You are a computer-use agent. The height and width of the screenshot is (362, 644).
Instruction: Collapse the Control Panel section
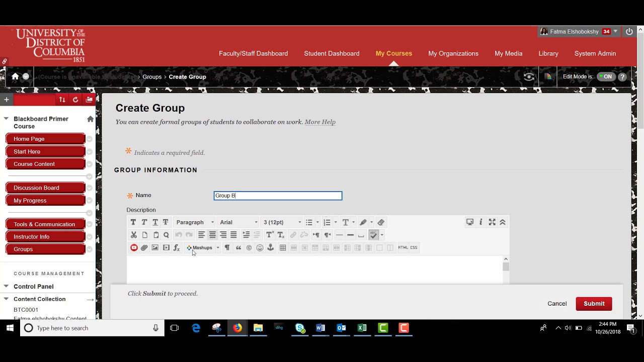point(6,286)
